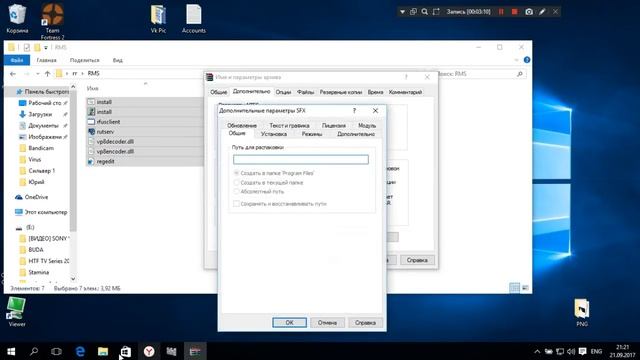
Task: Select the Virus folder in navigation pane
Action: tap(35, 160)
